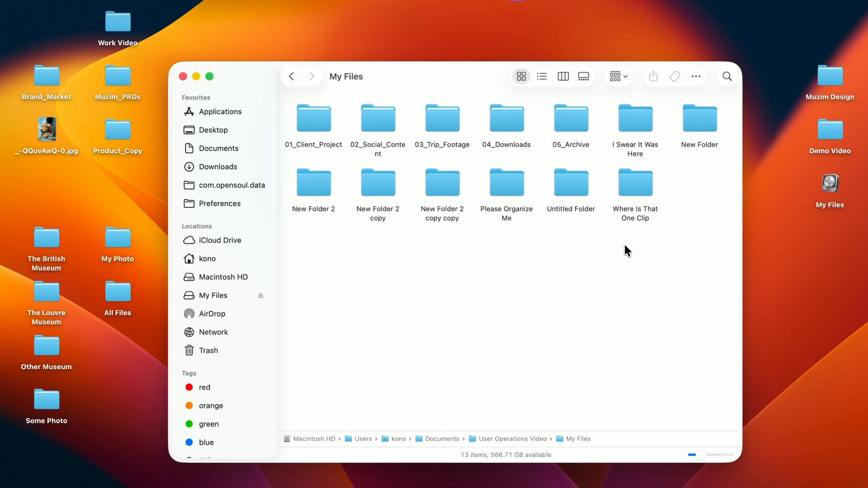Select the Where Is That One Clip folder
Screen dimensions: 868x488
tap(635, 195)
